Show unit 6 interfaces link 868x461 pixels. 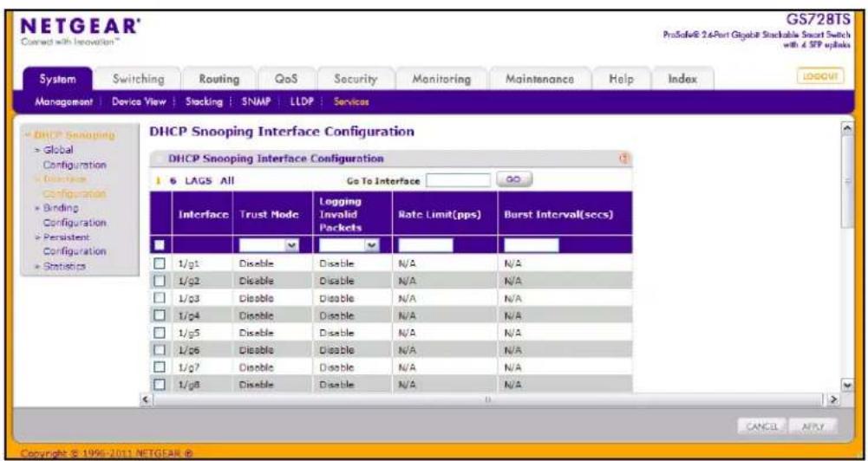click(173, 181)
